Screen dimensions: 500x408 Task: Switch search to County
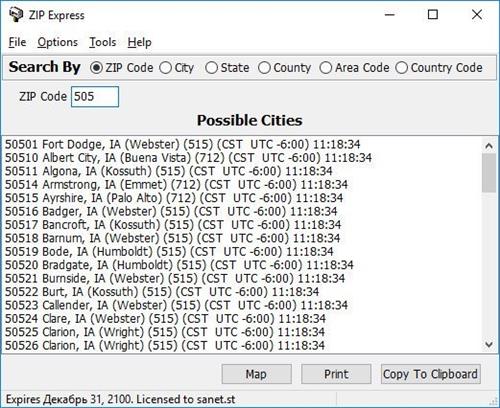pyautogui.click(x=264, y=68)
